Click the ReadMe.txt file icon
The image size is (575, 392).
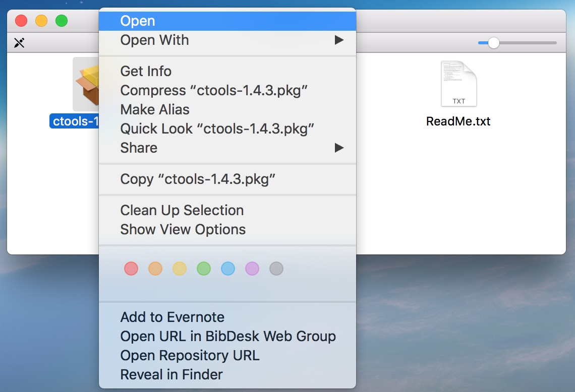click(x=458, y=84)
